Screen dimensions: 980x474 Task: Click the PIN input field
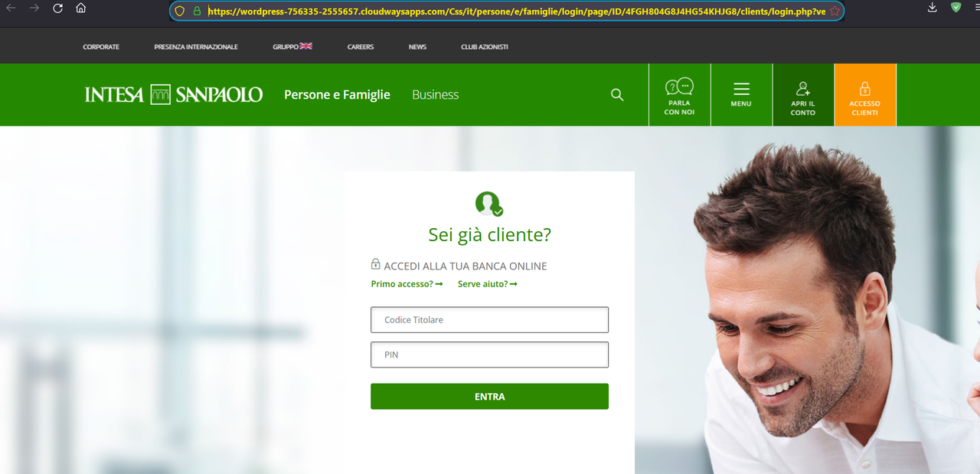489,355
